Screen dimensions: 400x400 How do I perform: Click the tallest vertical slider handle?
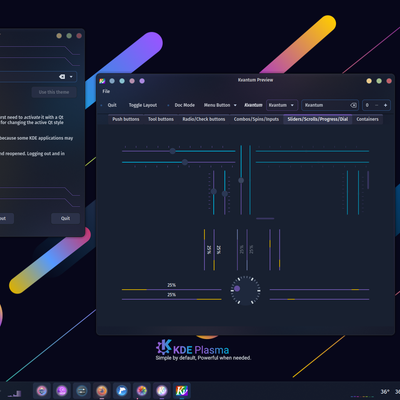click(241, 180)
